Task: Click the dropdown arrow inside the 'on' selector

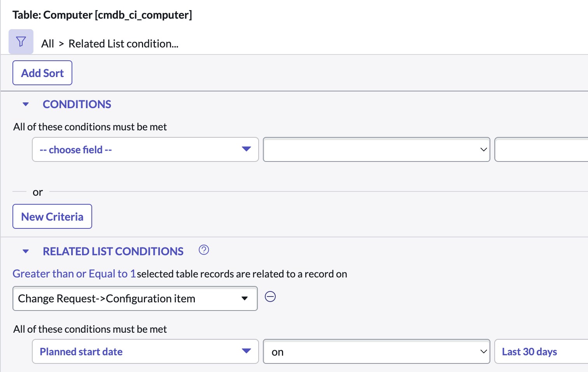Action: pos(483,351)
